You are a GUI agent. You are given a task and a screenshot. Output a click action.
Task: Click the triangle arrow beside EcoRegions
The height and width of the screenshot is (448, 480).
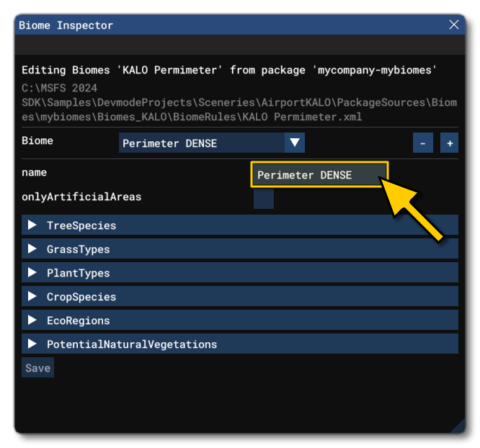point(32,321)
